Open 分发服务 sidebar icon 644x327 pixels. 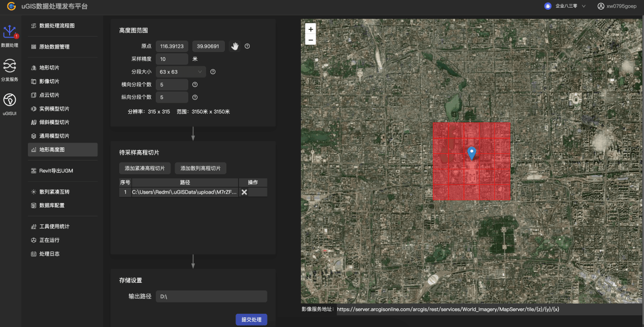tap(10, 70)
